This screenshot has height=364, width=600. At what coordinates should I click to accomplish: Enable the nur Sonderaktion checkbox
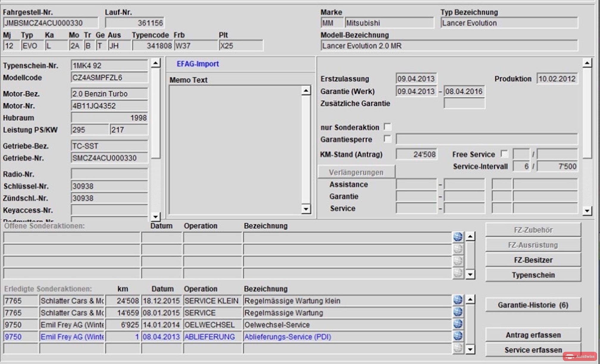(x=387, y=127)
